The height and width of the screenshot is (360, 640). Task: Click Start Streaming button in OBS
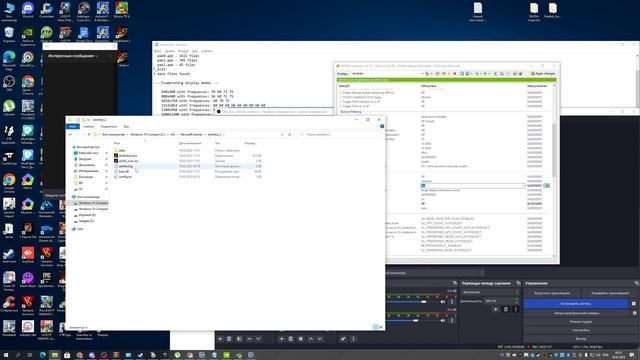coord(552,293)
